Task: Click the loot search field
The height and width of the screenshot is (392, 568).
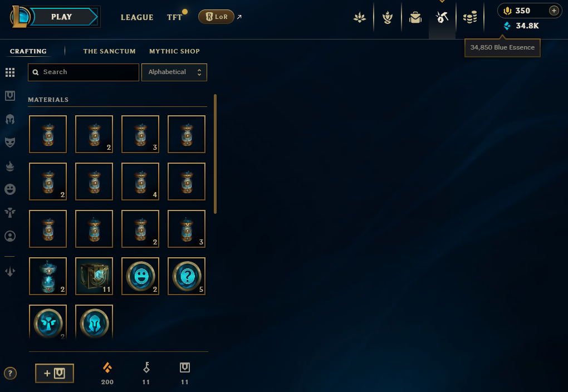Action: (x=84, y=72)
